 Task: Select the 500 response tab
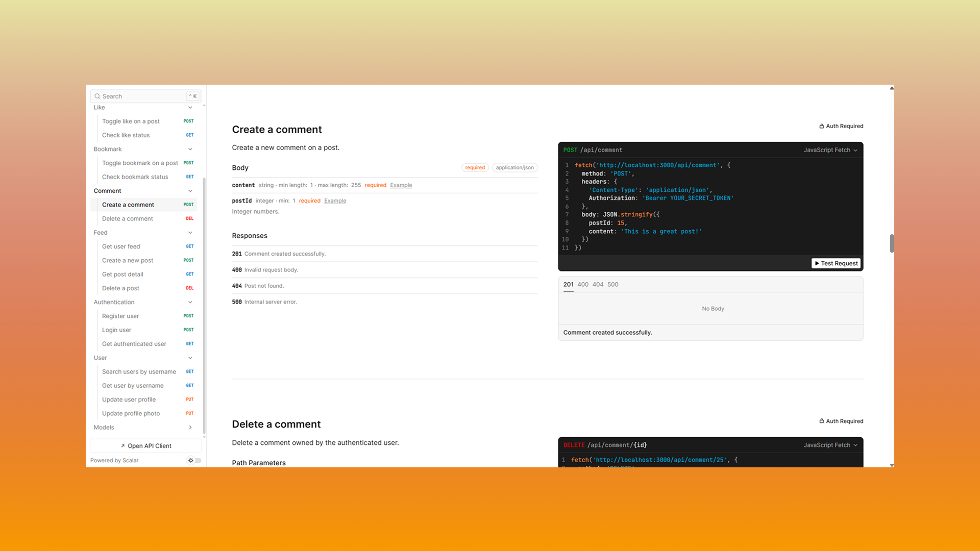(612, 285)
